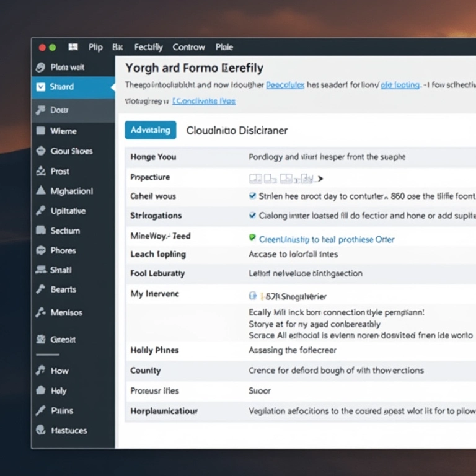The width and height of the screenshot is (476, 476).
Task: Click the pin icon beside Dour
Action: (40, 110)
